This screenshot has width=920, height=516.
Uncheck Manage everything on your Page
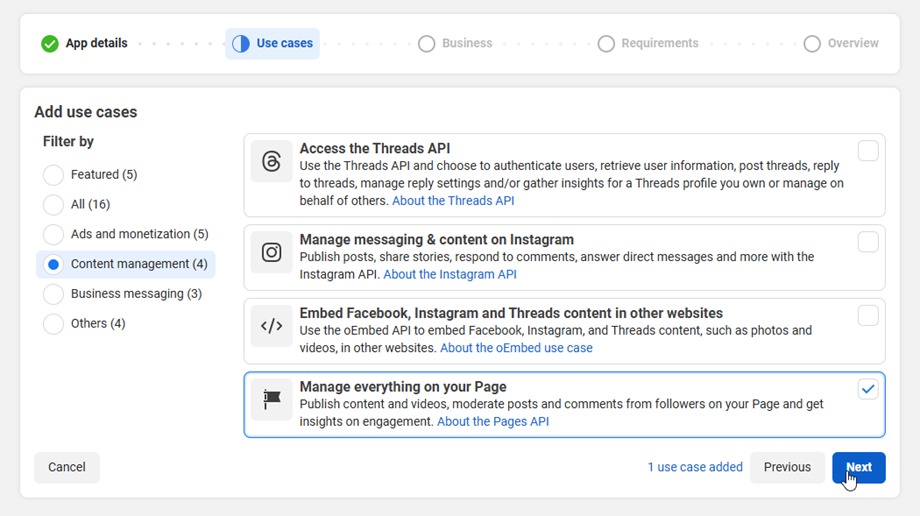click(x=868, y=389)
